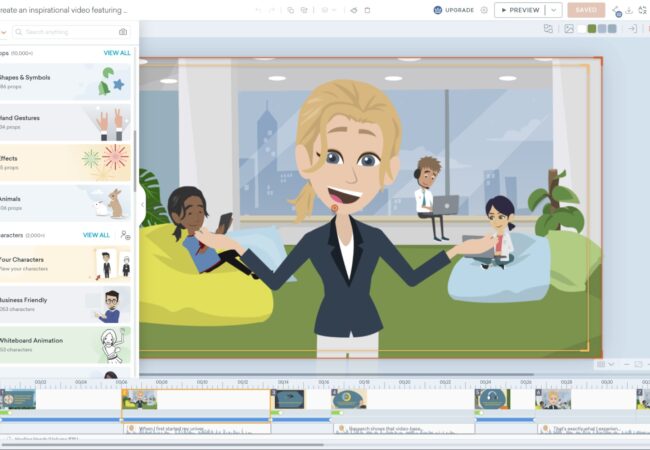Expand the library category dropdown left of search
This screenshot has height=450, width=650.
tap(4, 32)
